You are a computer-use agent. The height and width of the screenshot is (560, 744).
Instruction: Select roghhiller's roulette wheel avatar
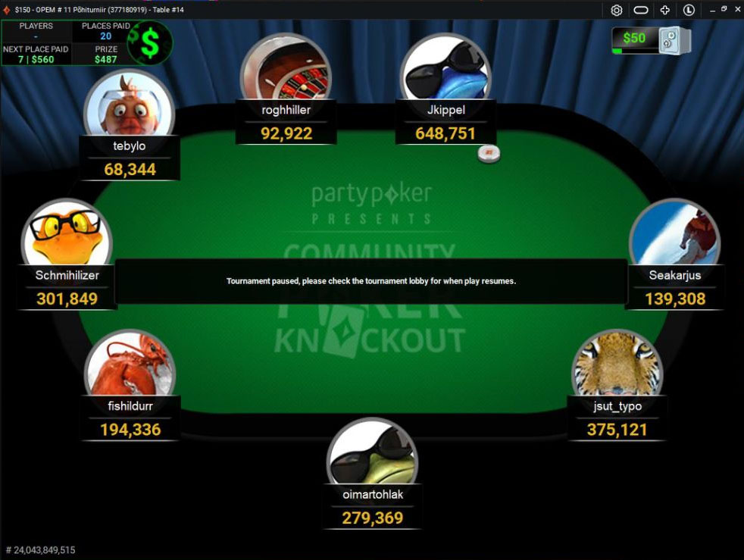coord(286,69)
